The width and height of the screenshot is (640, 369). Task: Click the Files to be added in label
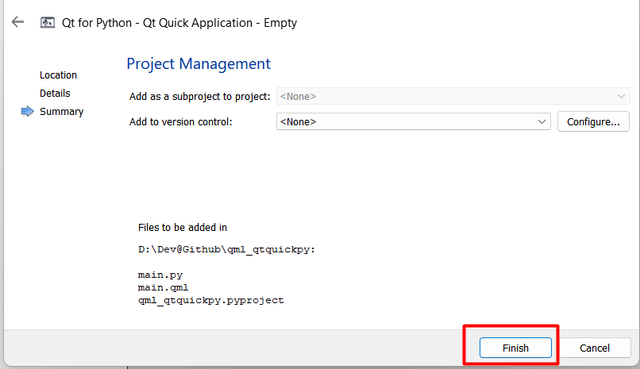coord(182,227)
